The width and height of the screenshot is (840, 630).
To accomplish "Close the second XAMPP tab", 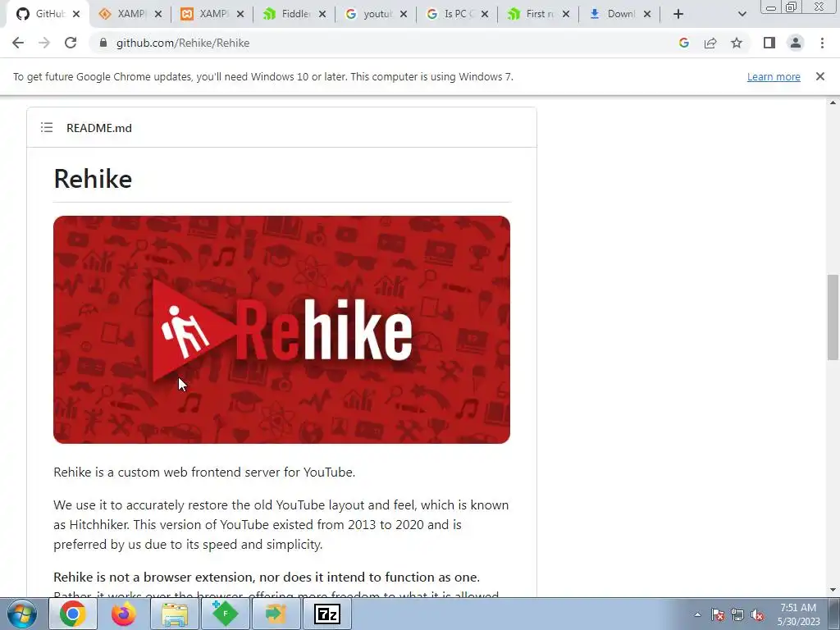I will tap(240, 14).
